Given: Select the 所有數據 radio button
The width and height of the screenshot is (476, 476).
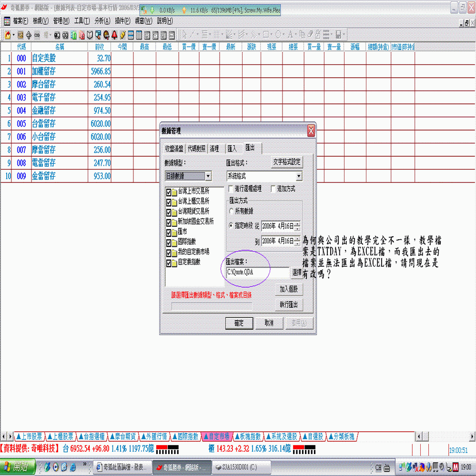Looking at the screenshot, I should (x=232, y=211).
